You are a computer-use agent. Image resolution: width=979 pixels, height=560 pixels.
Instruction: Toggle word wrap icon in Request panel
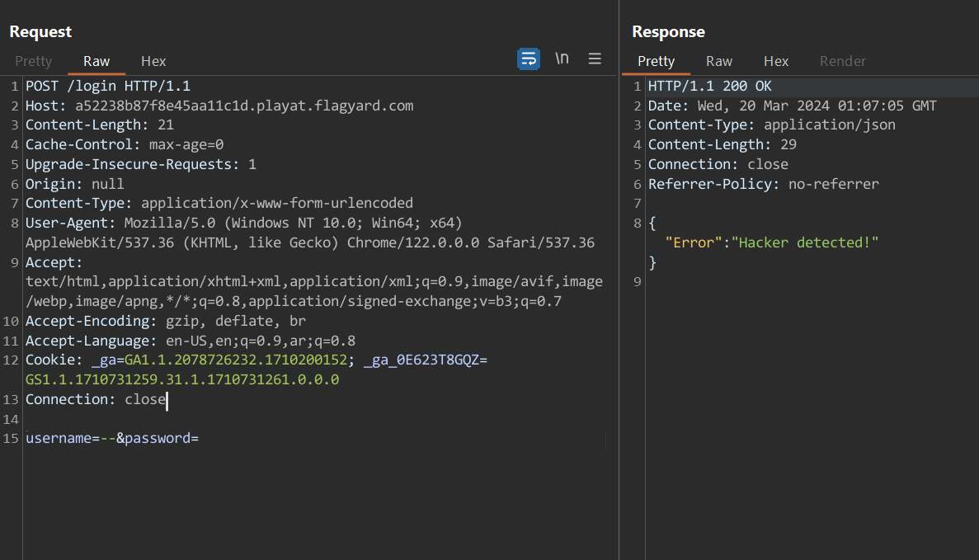529,59
